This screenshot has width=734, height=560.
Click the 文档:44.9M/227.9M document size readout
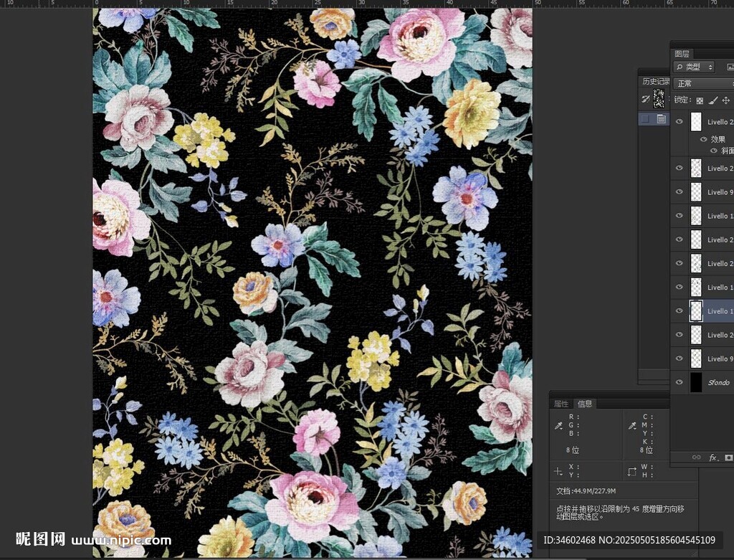coord(586,490)
